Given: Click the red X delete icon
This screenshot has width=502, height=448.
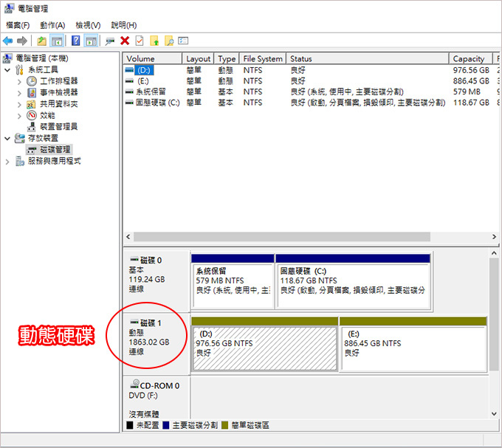Looking at the screenshot, I should (125, 41).
